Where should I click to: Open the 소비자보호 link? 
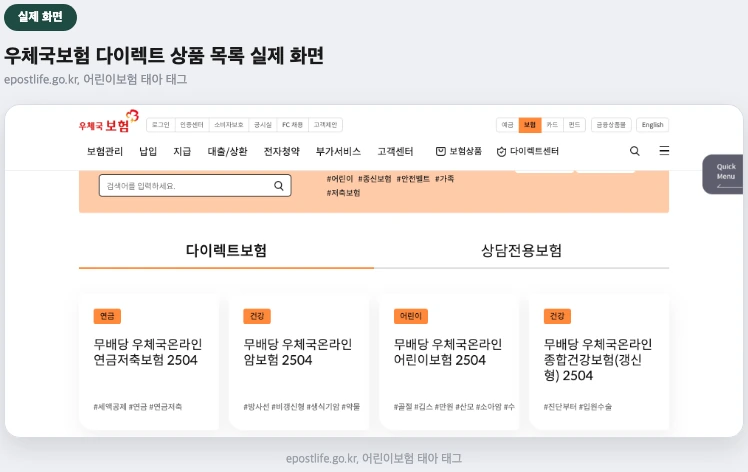[x=229, y=125]
